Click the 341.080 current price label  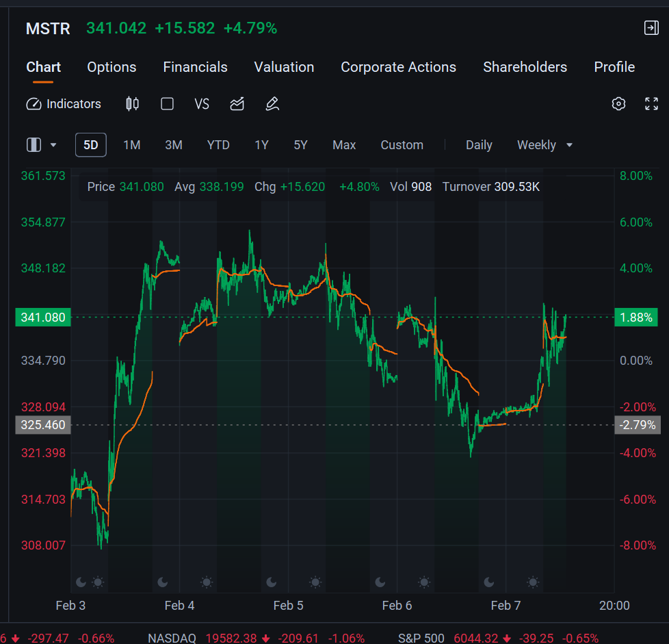(43, 317)
